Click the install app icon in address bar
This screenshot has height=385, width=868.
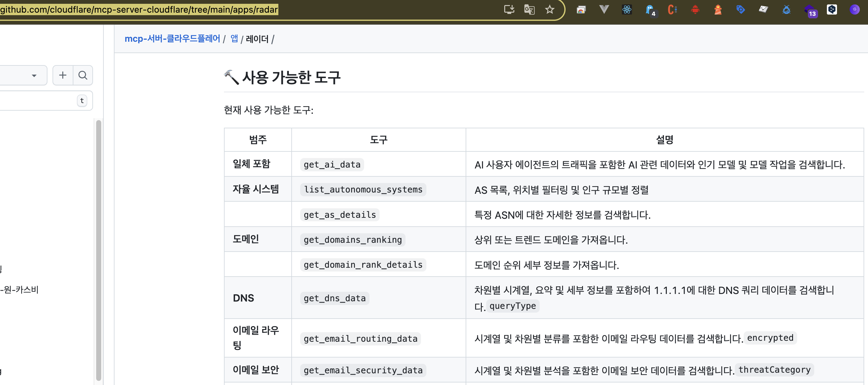click(x=509, y=9)
